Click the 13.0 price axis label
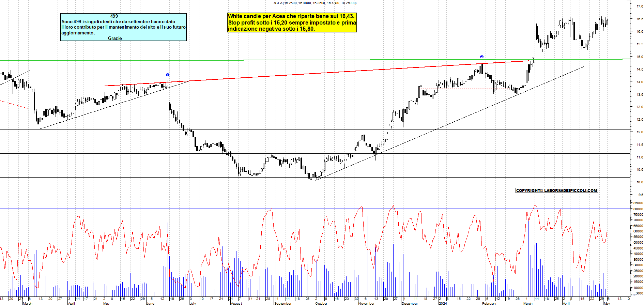 coord(640,107)
